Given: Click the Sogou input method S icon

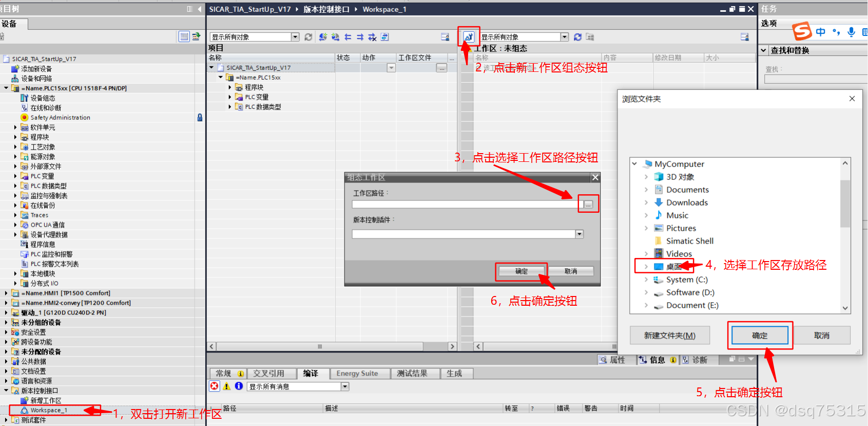Looking at the screenshot, I should point(802,31).
